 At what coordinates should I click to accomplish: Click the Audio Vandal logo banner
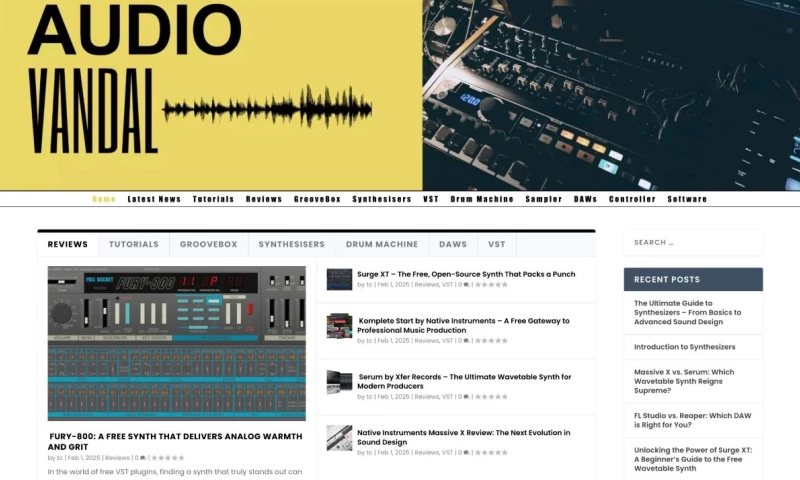pos(400,95)
